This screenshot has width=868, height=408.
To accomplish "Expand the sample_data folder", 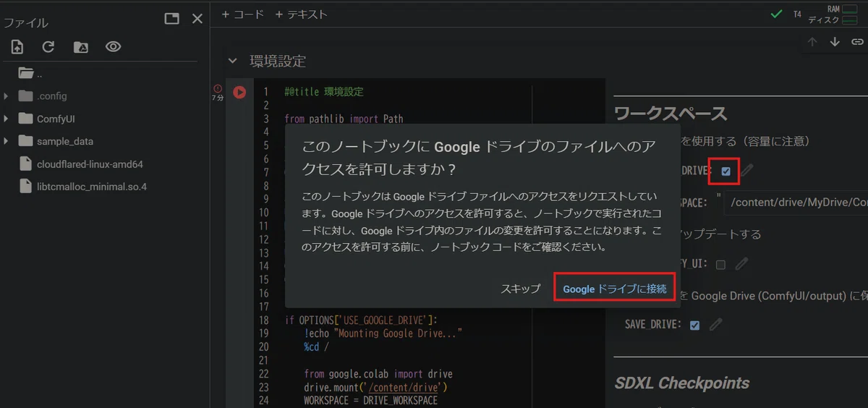I will tap(6, 141).
